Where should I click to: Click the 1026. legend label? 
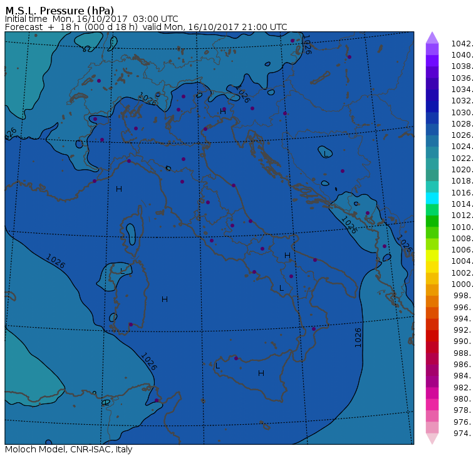(x=462, y=135)
